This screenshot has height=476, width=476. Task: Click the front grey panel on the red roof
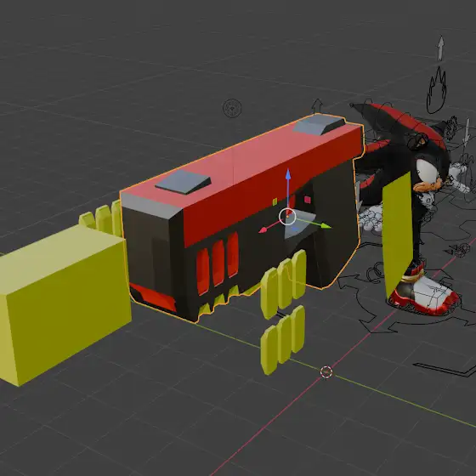click(183, 182)
